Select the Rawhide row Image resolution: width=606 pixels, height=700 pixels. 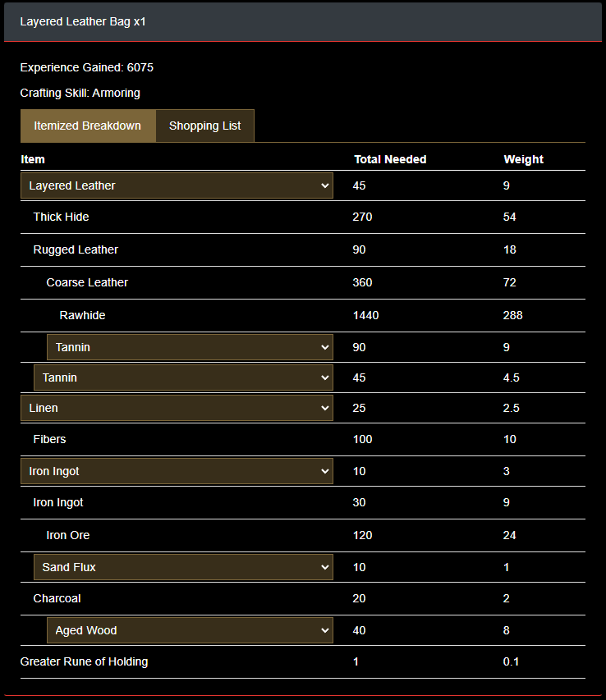coord(83,315)
